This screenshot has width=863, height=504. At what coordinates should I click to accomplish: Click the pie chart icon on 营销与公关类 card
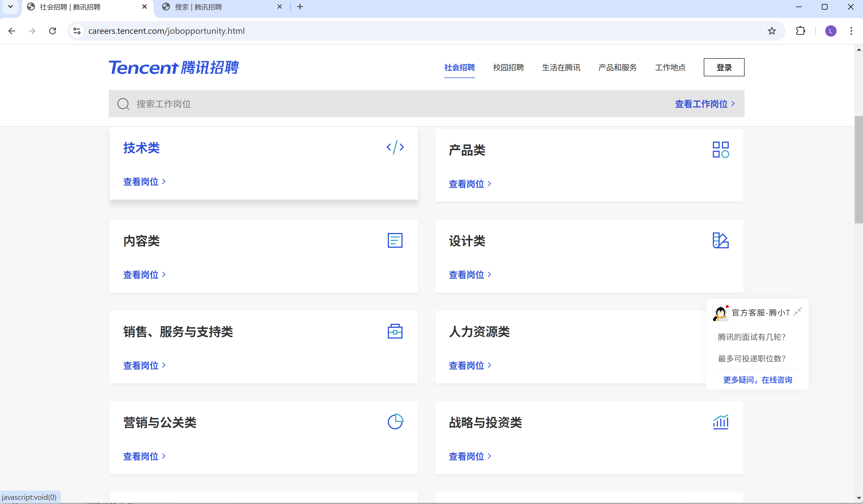395,422
